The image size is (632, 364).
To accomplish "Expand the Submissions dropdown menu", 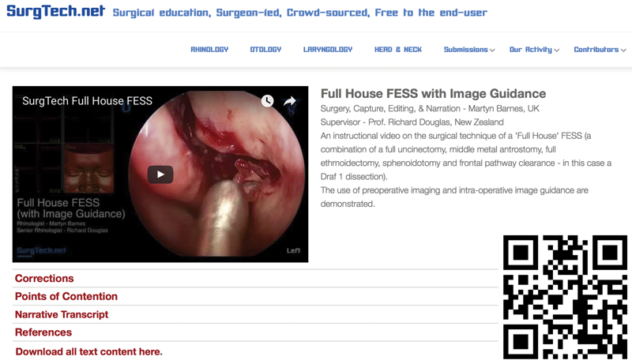I will (x=469, y=50).
